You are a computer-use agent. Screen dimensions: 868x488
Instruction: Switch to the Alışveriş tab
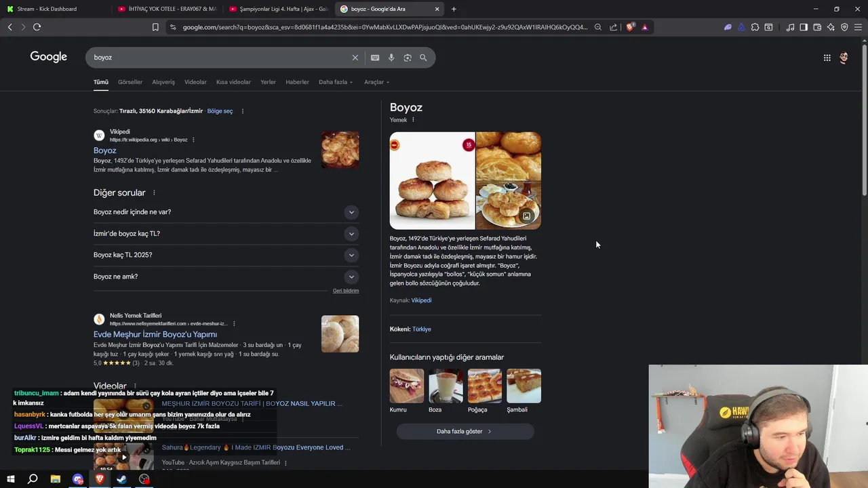pyautogui.click(x=163, y=82)
